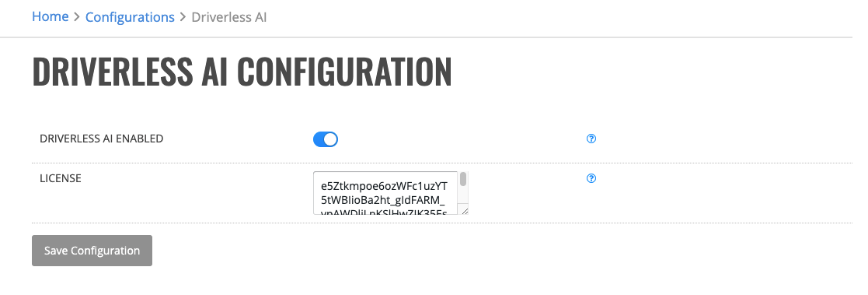Open help icon beside License field
Viewport: 868px width, 295px height.
click(x=591, y=178)
